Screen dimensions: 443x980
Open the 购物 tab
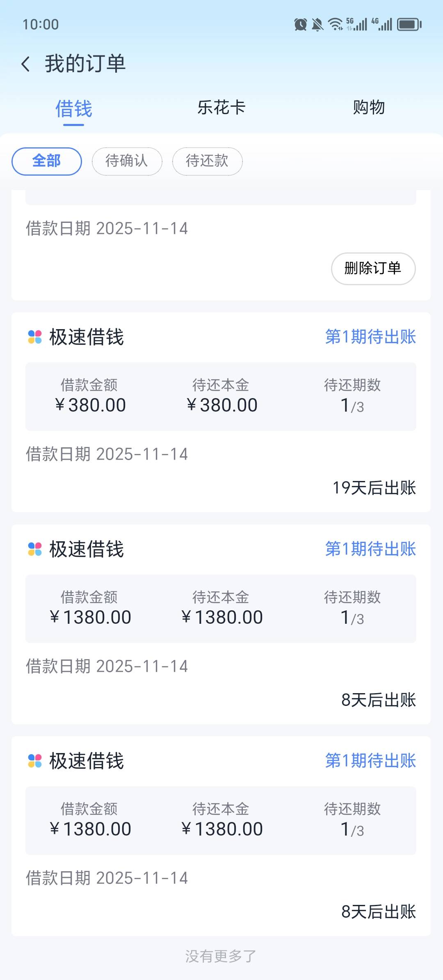[x=369, y=108]
